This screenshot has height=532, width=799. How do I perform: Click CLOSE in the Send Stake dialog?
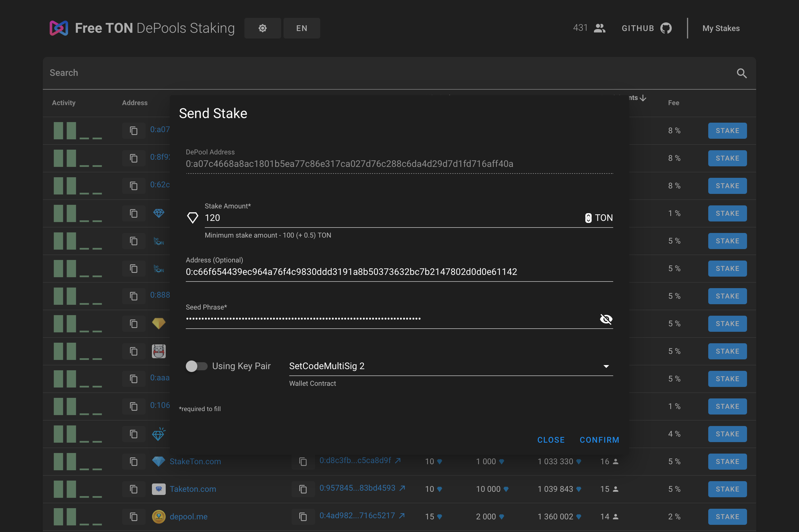click(x=551, y=440)
